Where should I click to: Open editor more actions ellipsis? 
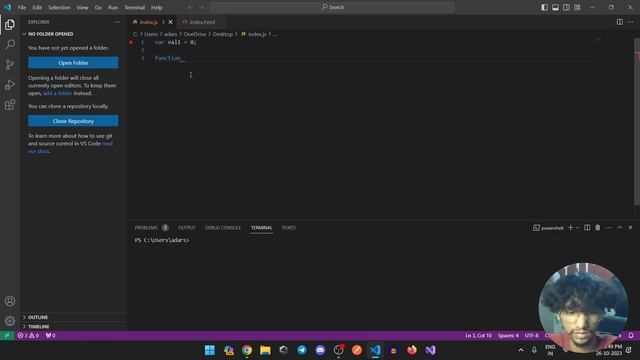[631, 22]
